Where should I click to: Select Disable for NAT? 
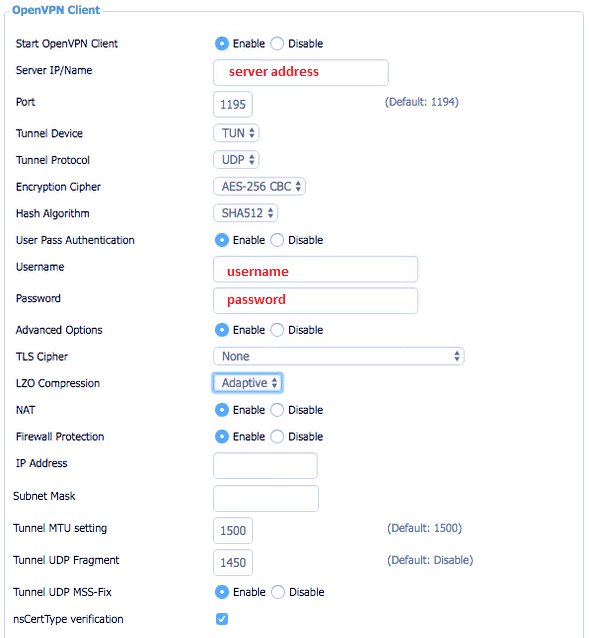[x=277, y=410]
